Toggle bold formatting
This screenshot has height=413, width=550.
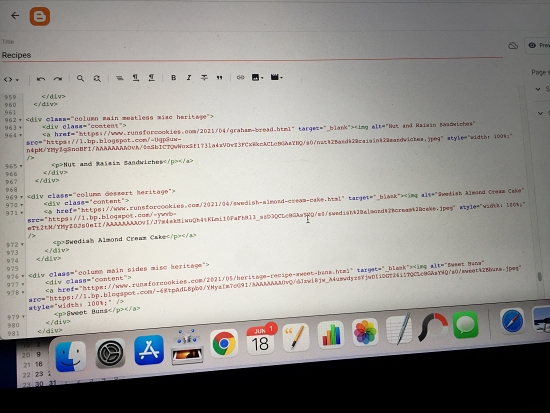tap(173, 77)
